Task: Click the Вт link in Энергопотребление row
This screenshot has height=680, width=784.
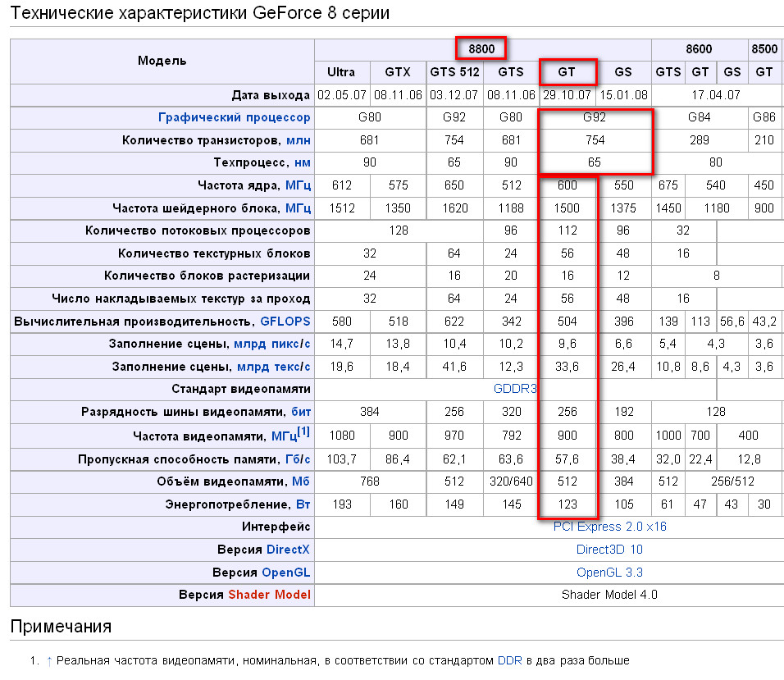Action: click(x=303, y=504)
